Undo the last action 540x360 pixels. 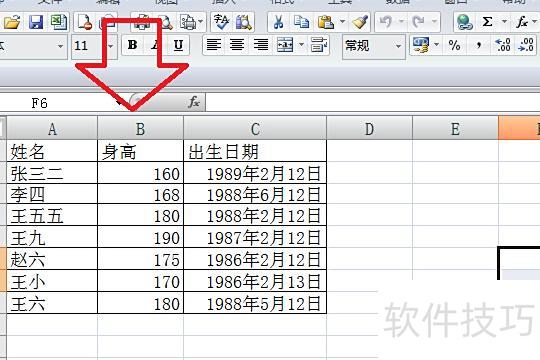pyautogui.click(x=386, y=22)
